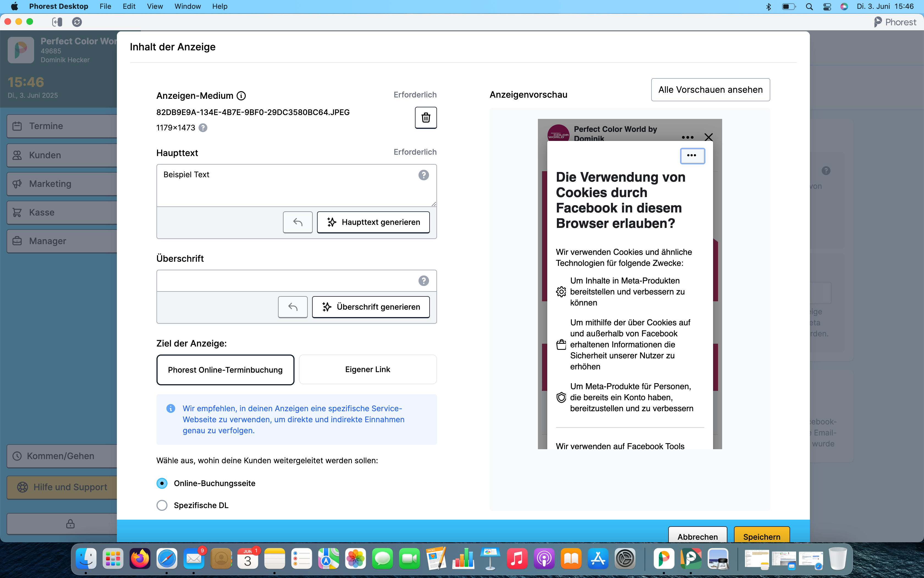Click Alle Vorschauen ansehen
924x578 pixels.
click(710, 90)
